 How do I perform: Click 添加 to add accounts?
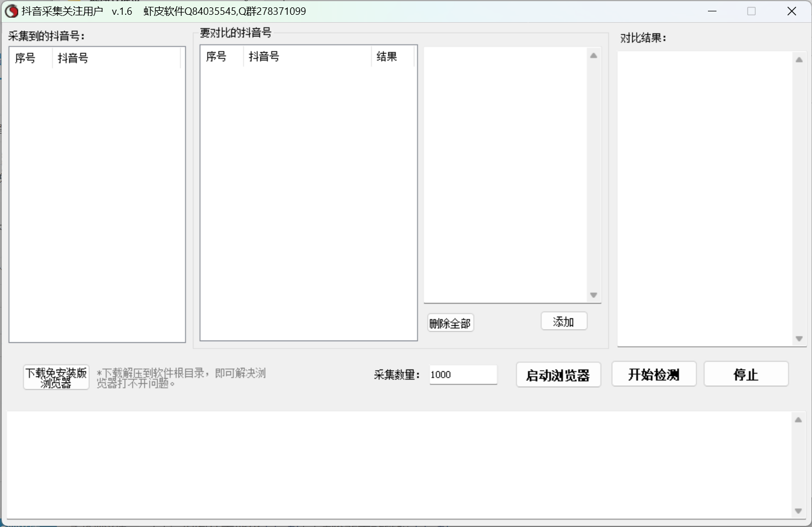coord(564,321)
